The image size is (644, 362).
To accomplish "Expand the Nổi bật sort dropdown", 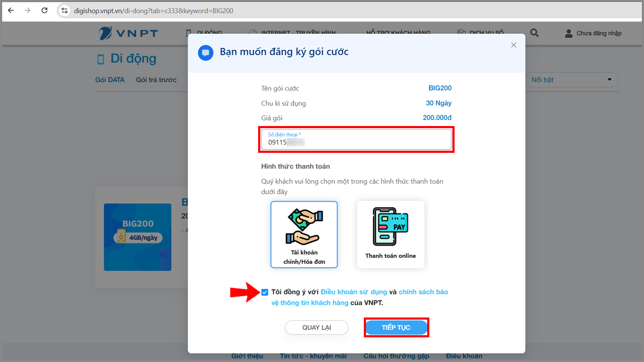I will pos(572,80).
